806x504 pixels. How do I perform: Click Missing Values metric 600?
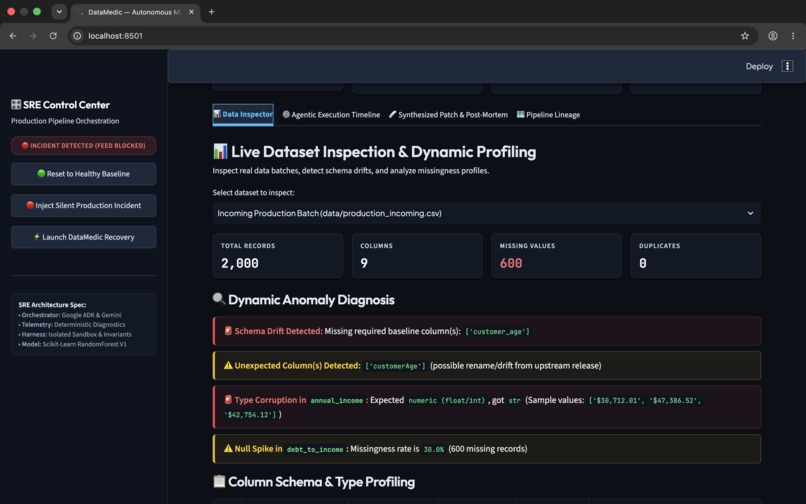click(511, 263)
